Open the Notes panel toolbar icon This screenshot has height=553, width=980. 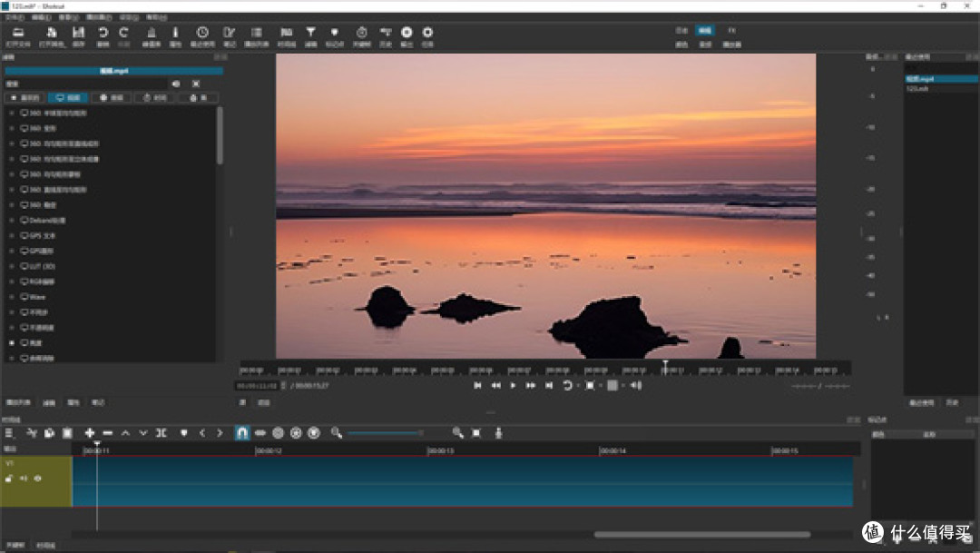(230, 33)
